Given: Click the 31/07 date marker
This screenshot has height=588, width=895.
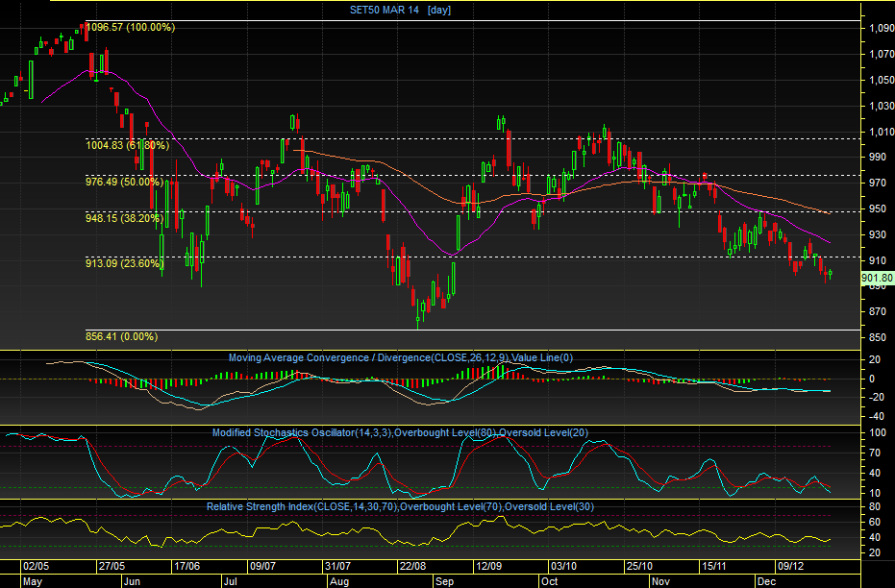Looking at the screenshot, I should (338, 566).
